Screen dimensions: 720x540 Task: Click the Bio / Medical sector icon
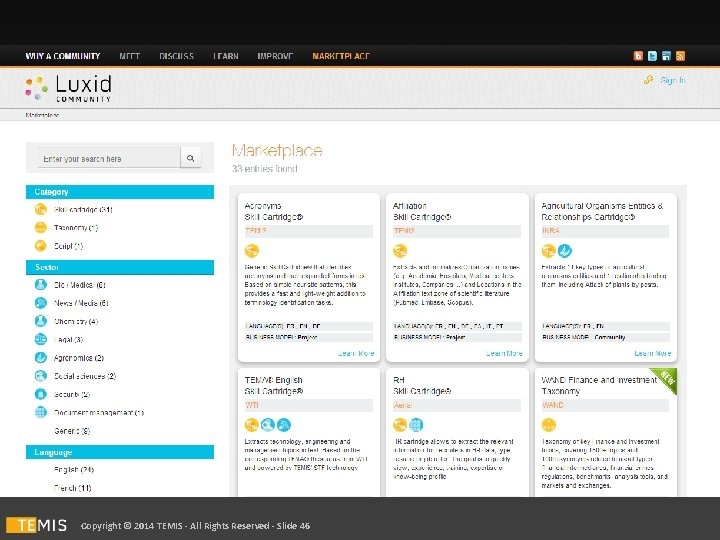(x=41, y=285)
